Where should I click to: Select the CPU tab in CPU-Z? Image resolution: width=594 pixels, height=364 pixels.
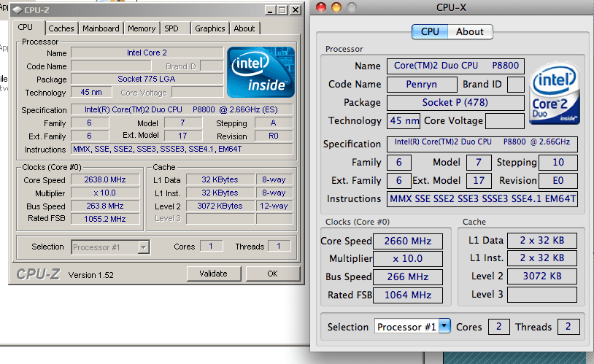click(x=26, y=27)
